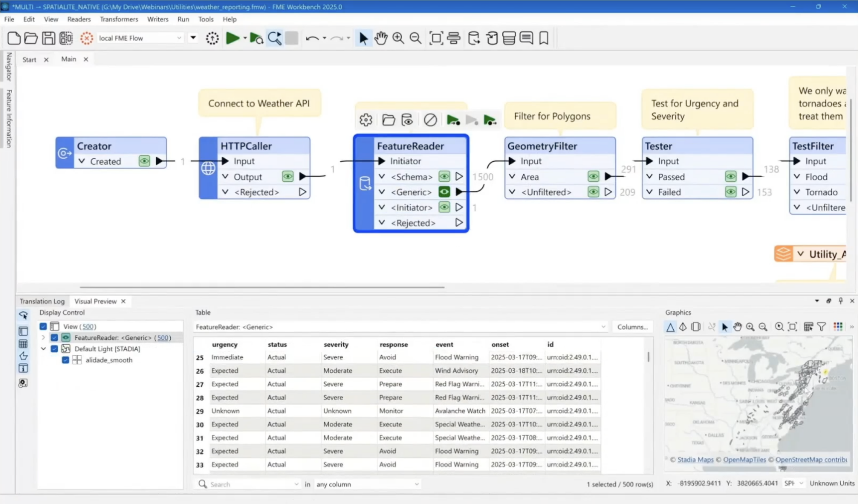Add an annotation comment icon
This screenshot has height=504, width=858.
pos(526,38)
